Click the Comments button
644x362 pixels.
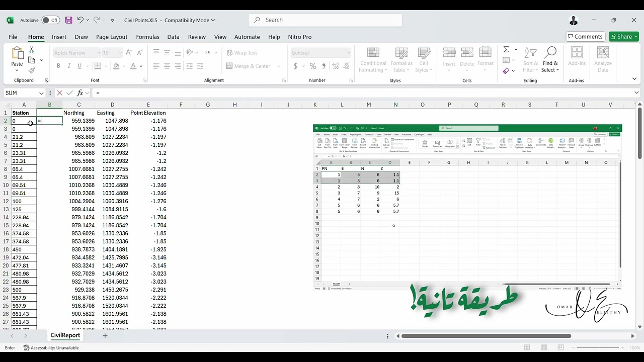pos(586,37)
